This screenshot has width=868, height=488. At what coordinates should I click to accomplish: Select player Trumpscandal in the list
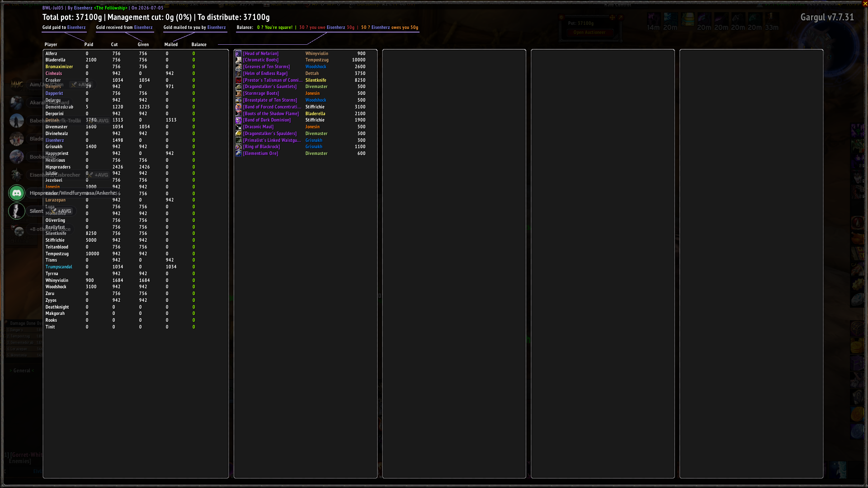pyautogui.click(x=59, y=267)
